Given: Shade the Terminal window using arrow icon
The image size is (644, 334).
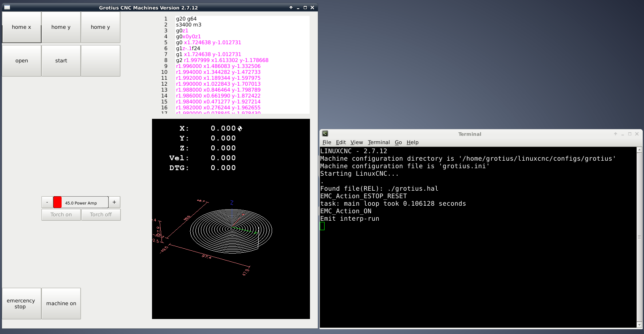Looking at the screenshot, I should coord(616,134).
